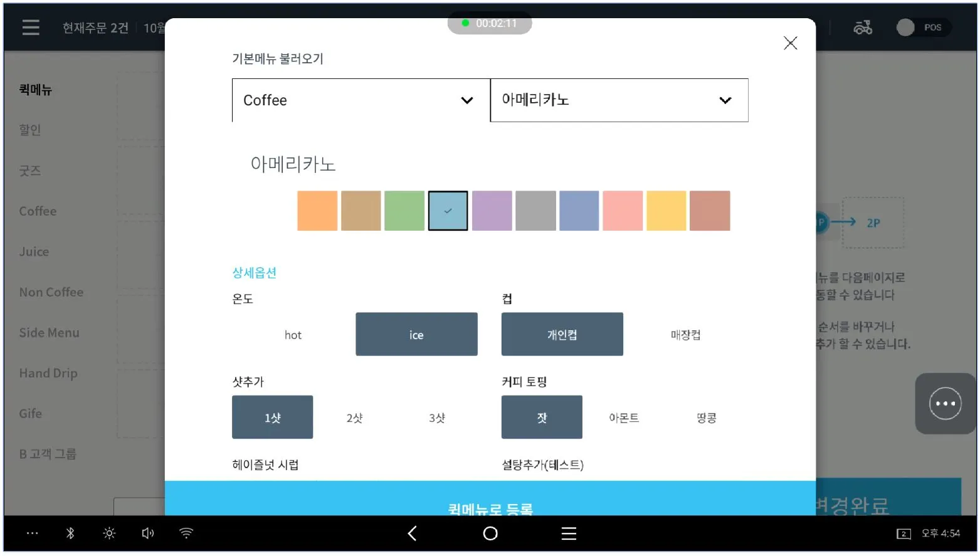
Task: Click the 00:02:11 recording timer pill
Action: [490, 23]
